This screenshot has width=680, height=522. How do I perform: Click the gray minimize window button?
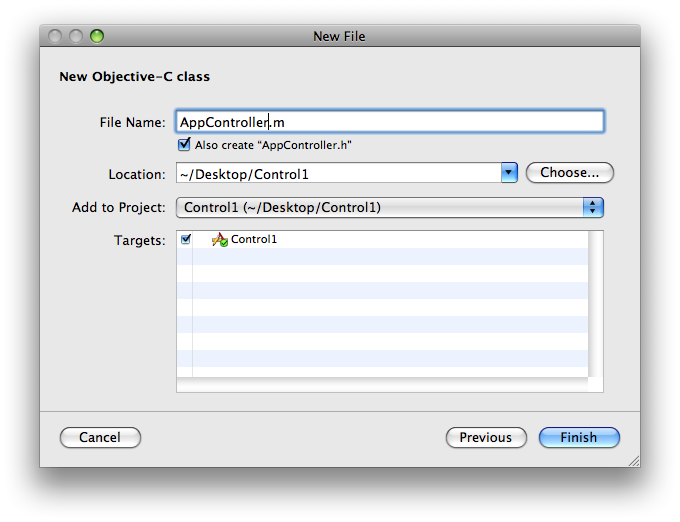[76, 36]
